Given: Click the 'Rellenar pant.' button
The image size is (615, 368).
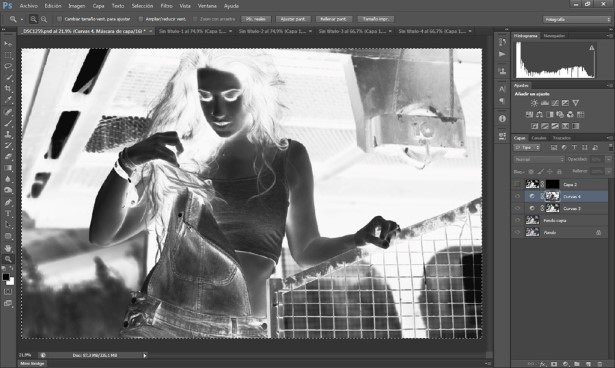Looking at the screenshot, I should [x=333, y=19].
